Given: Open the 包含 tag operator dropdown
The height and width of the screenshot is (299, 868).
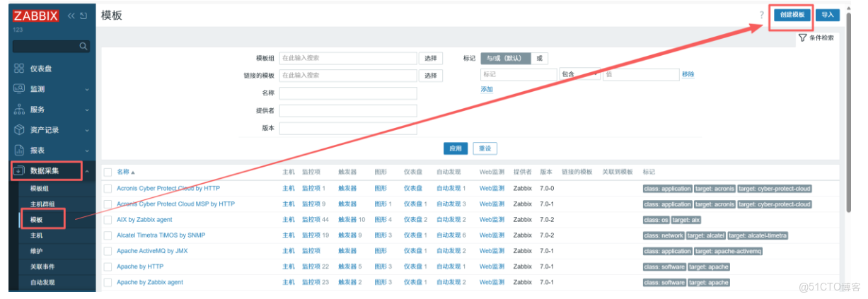Looking at the screenshot, I should [579, 74].
